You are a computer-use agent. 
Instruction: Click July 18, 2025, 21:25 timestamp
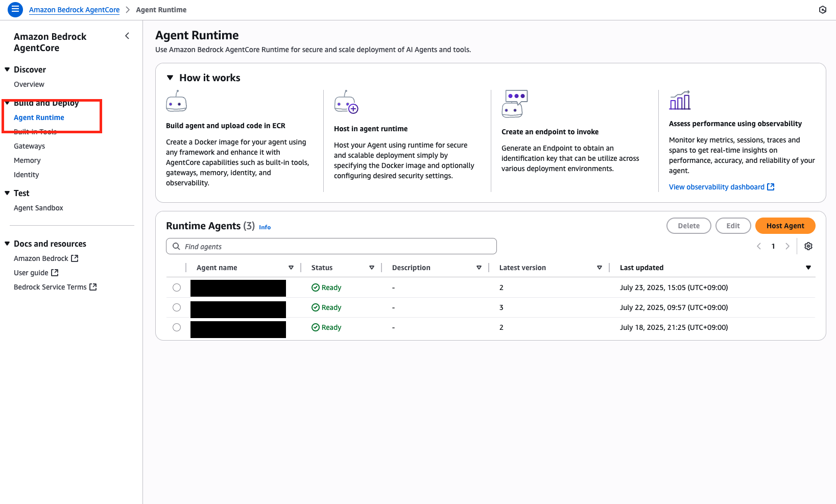point(674,327)
